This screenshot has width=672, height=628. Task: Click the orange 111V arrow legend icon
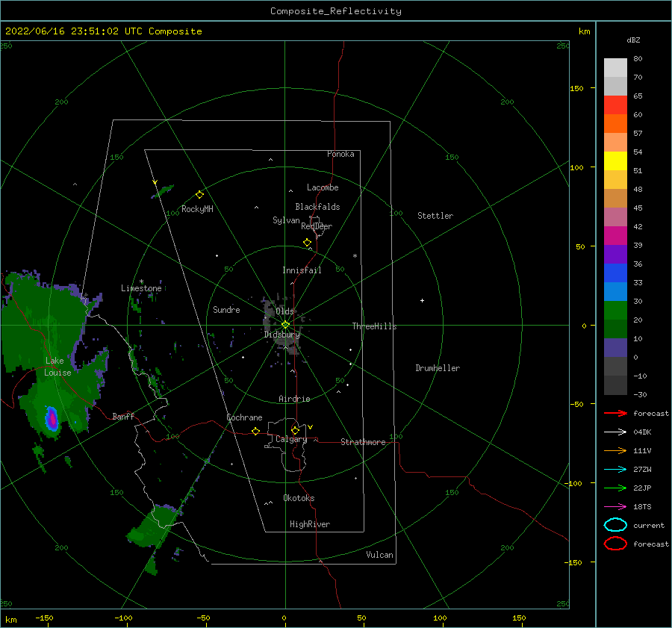coord(615,450)
